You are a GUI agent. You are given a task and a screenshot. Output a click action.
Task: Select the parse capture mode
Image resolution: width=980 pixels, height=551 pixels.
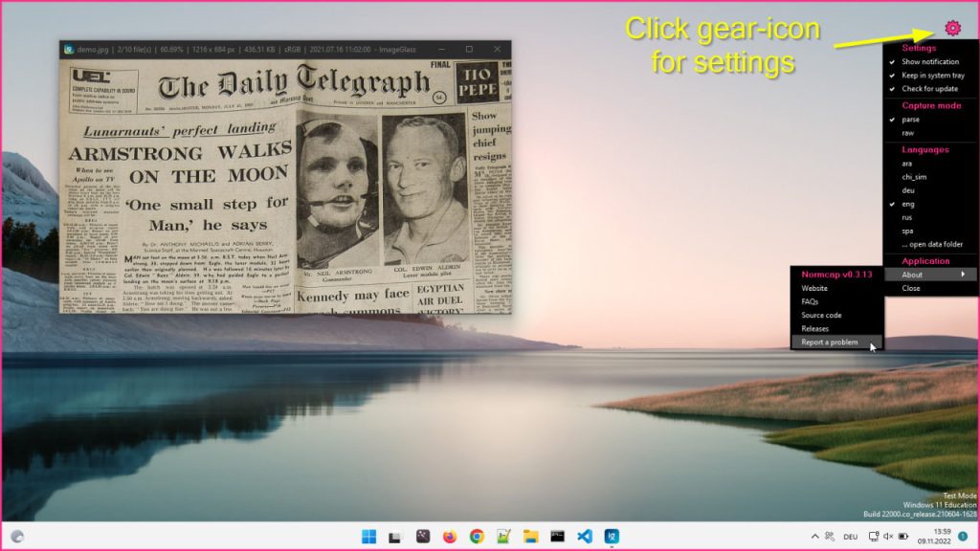click(x=930, y=120)
